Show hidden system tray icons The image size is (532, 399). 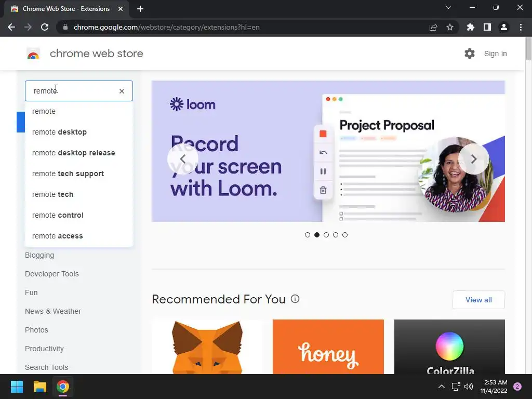click(442, 387)
